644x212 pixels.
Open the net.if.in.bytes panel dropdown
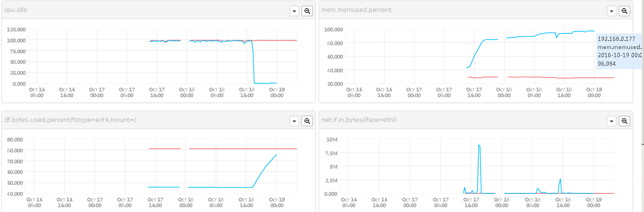pyautogui.click(x=611, y=121)
